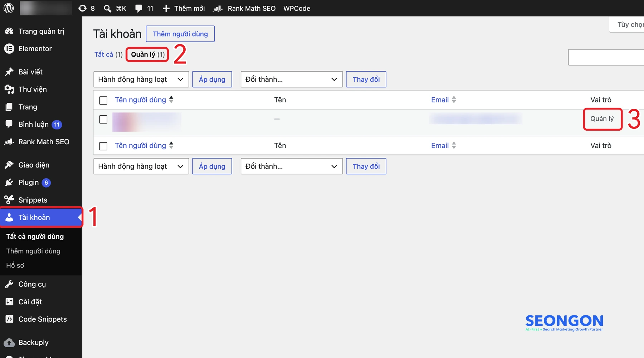Open the top Hành động hàng loạt dropdown
Viewport: 644px width, 358px height.
click(141, 79)
